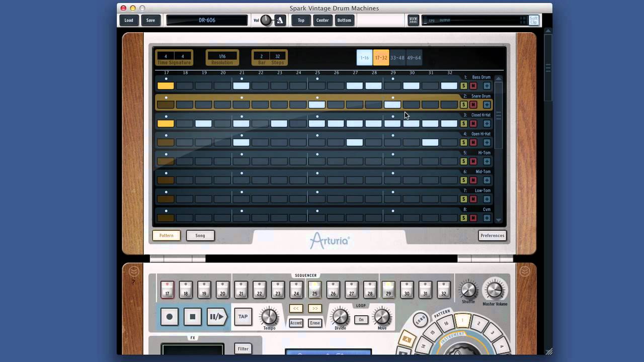The image size is (644, 362).
Task: Solo the Cym track
Action: tap(464, 218)
